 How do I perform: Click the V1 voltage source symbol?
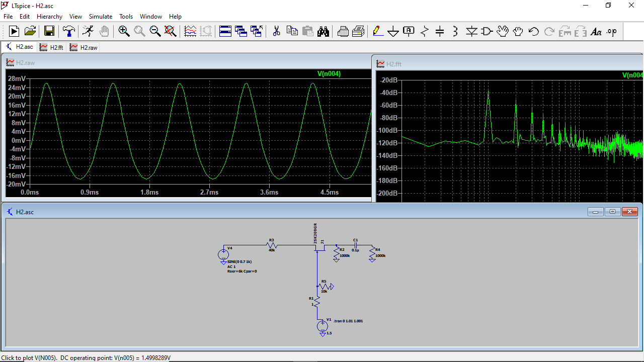pos(322,326)
